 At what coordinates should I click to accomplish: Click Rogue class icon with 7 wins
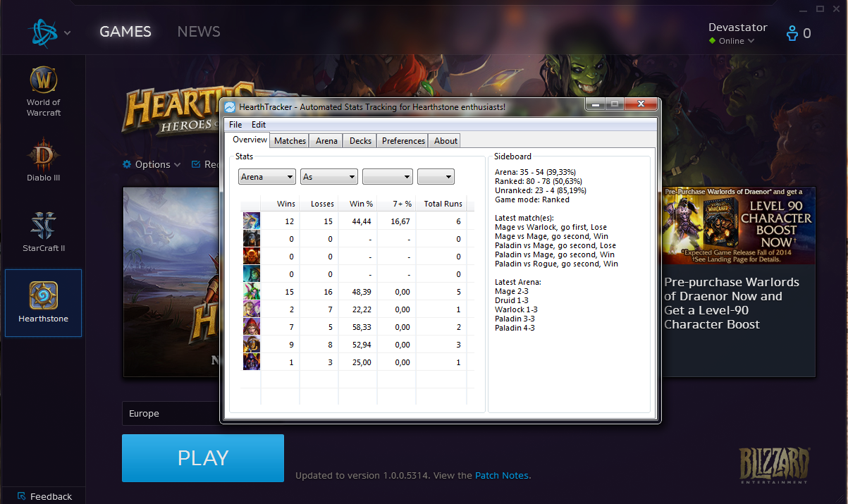pyautogui.click(x=252, y=327)
